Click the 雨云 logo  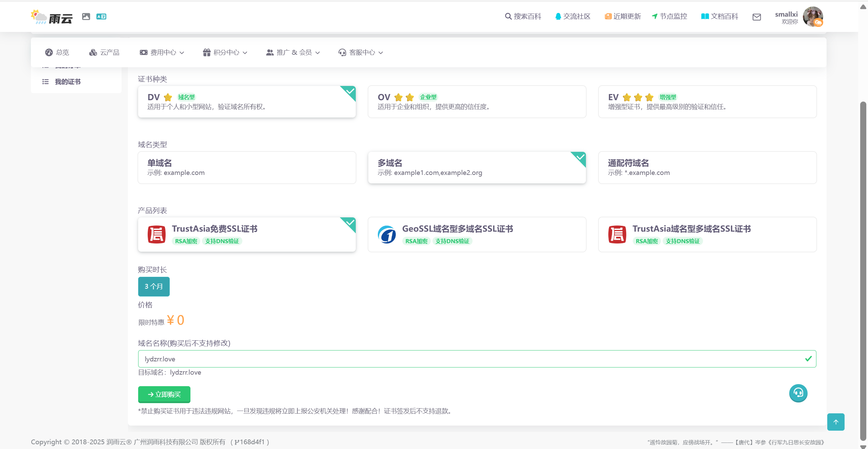[x=52, y=17]
